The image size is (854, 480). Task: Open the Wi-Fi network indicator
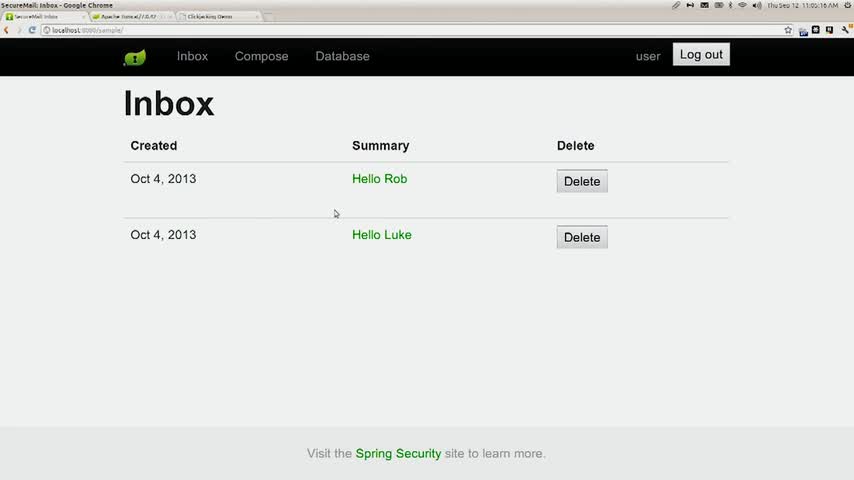pos(742,5)
